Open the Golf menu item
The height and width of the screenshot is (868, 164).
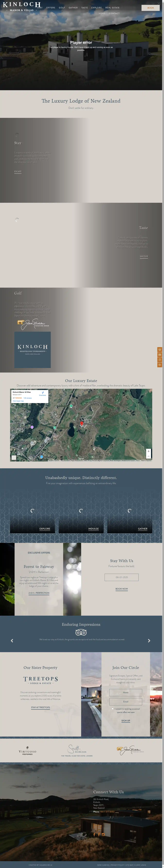62,7
